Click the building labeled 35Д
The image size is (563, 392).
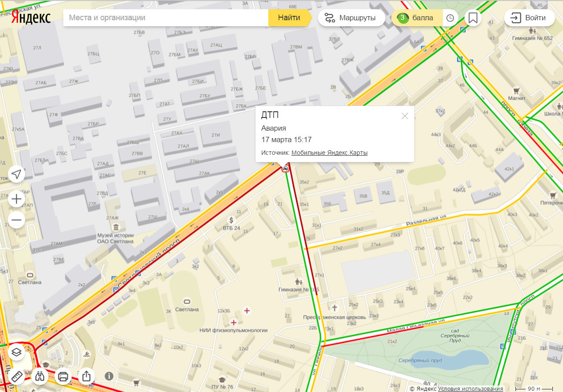385,192
